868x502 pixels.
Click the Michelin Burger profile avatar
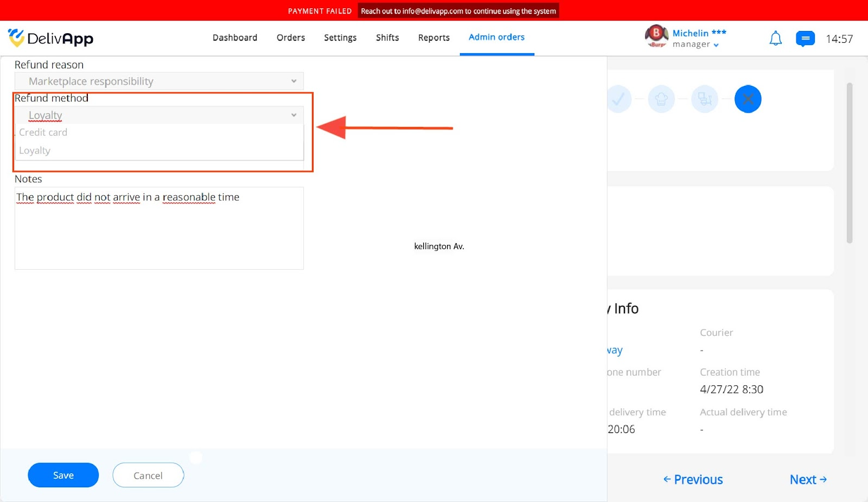coord(656,36)
